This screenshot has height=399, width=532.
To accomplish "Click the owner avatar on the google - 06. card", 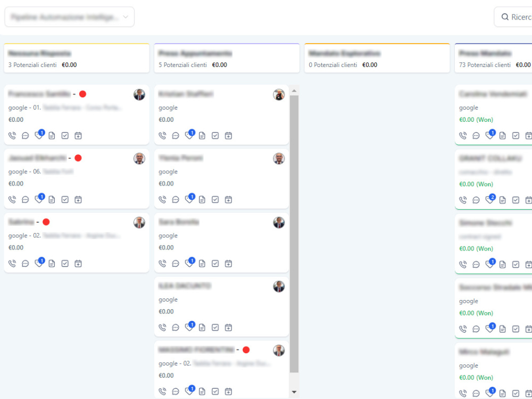I will click(139, 159).
